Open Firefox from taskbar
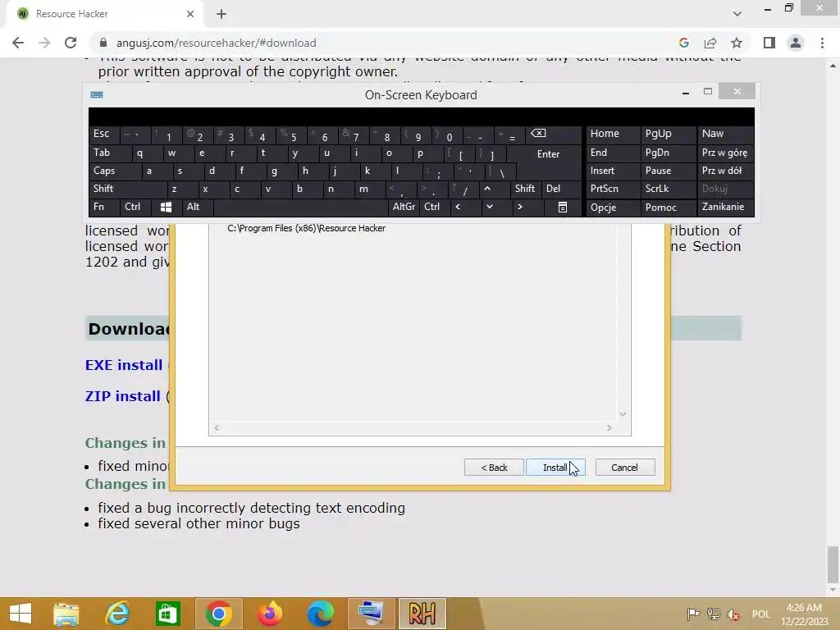840x630 pixels. [270, 614]
